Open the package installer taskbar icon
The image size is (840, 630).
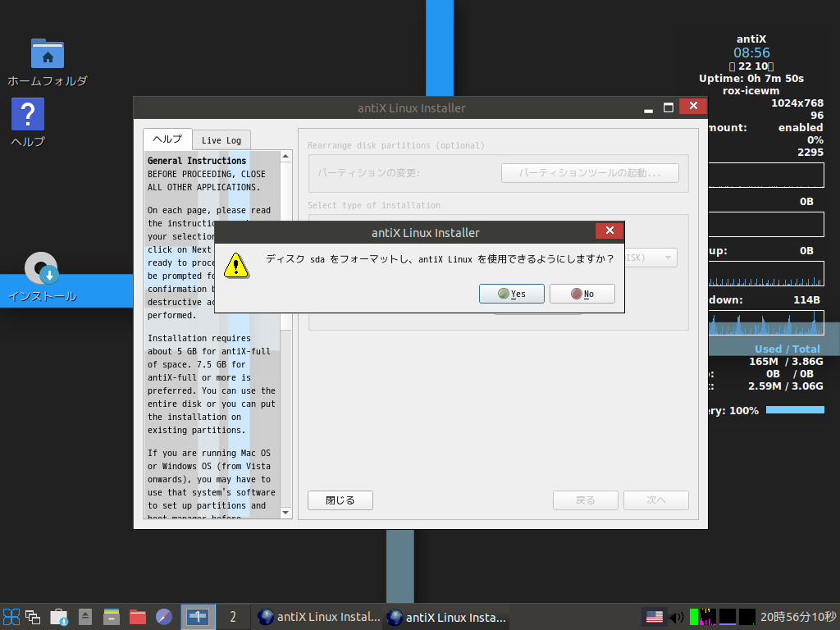[59, 617]
